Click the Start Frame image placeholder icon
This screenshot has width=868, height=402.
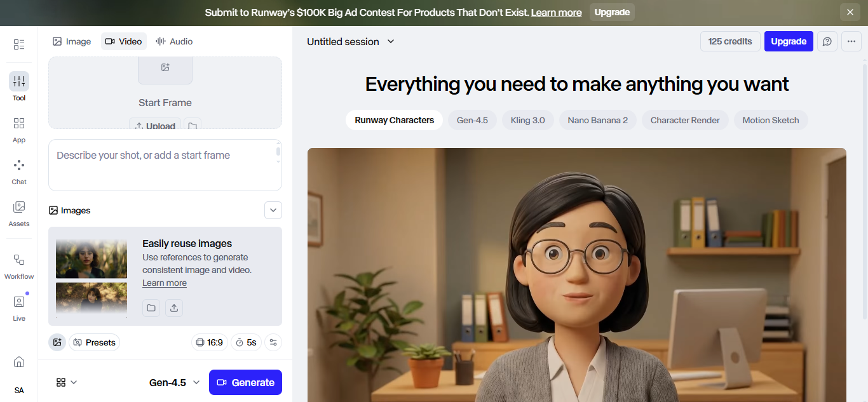pos(165,69)
